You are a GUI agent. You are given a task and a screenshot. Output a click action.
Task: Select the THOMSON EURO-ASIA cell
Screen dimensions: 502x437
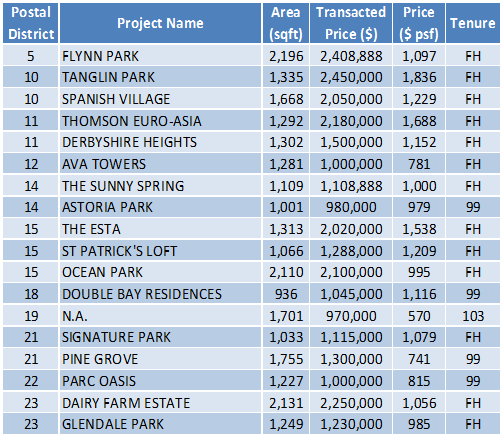coord(160,121)
